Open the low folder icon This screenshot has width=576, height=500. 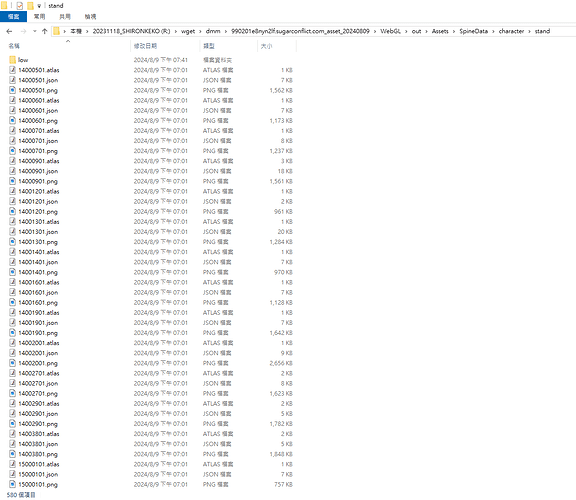pos(12,60)
